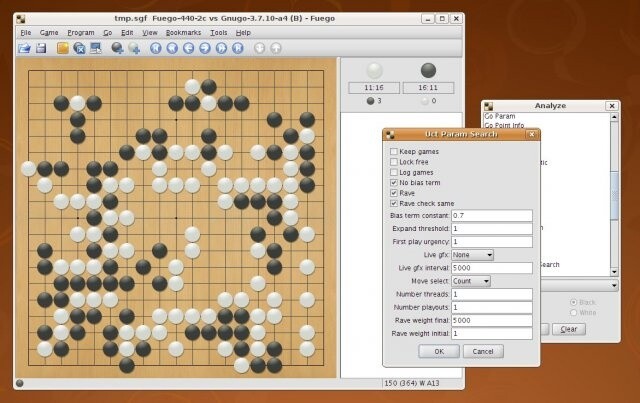Click the computer-with-X interrupt toolbar icon

(79, 48)
